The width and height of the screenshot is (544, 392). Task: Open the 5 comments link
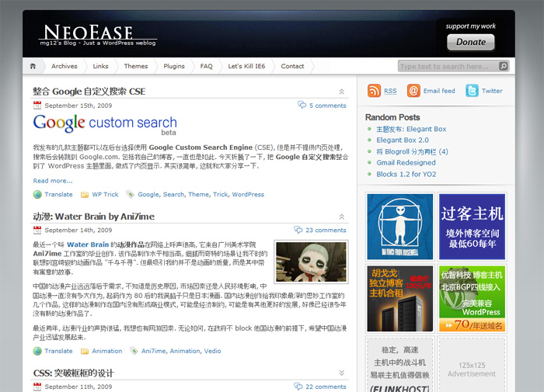328,106
